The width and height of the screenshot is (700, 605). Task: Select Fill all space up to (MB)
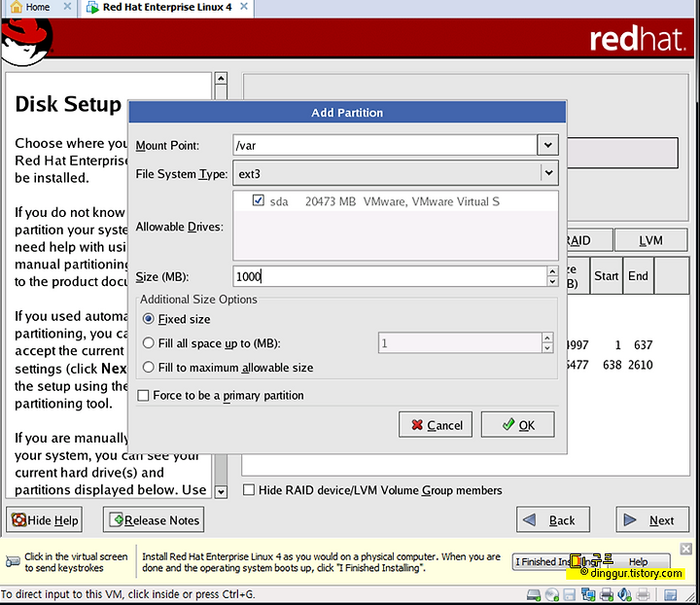click(148, 343)
